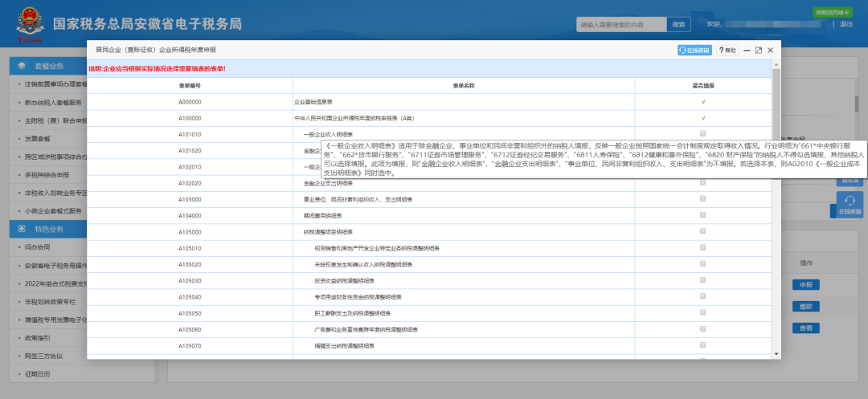
Task: Click the scrollbar up arrow in dialog
Action: [776, 64]
